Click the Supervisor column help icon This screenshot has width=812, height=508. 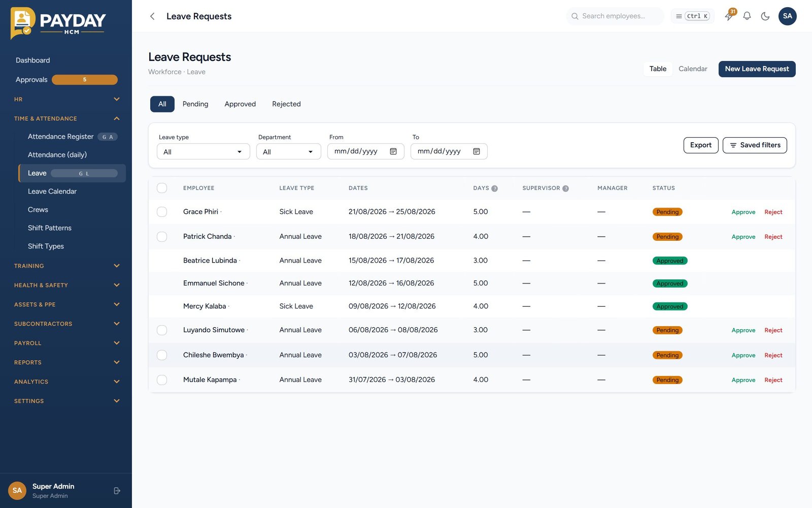tap(566, 188)
